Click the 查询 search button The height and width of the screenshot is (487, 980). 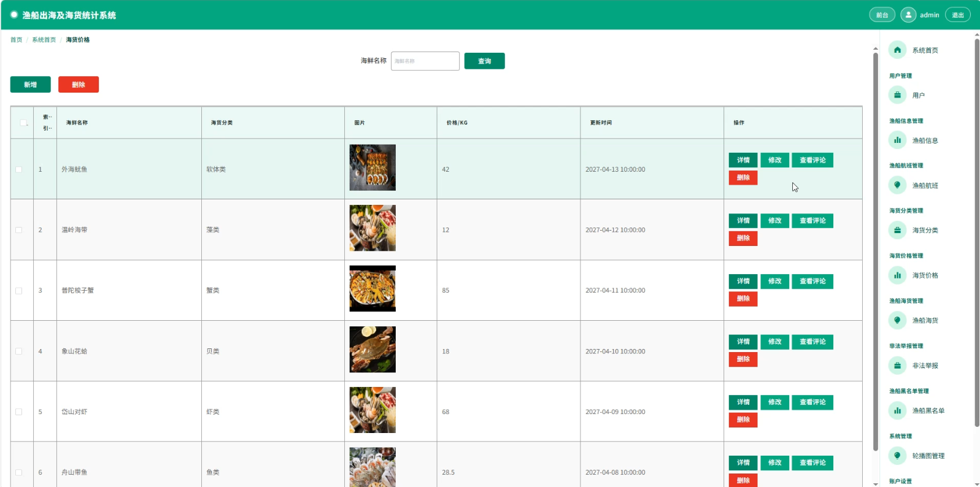485,61
